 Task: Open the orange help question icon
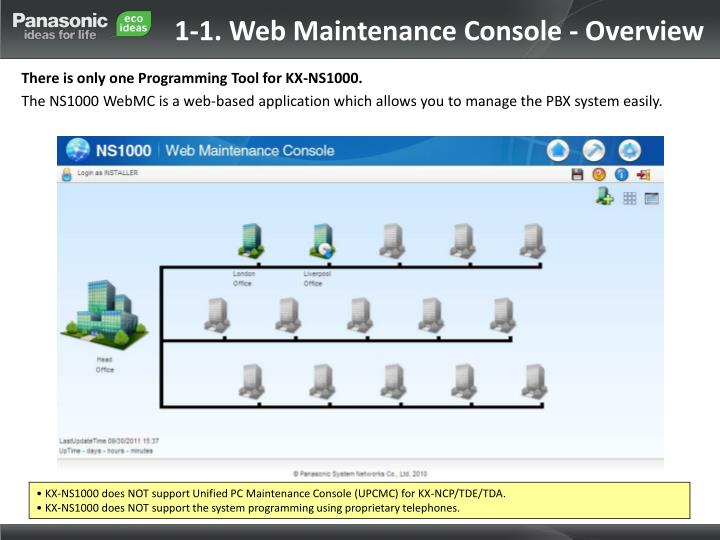[x=599, y=174]
